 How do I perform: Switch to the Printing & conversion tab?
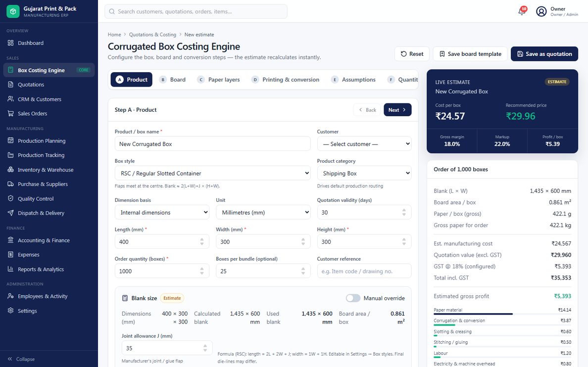pos(286,80)
